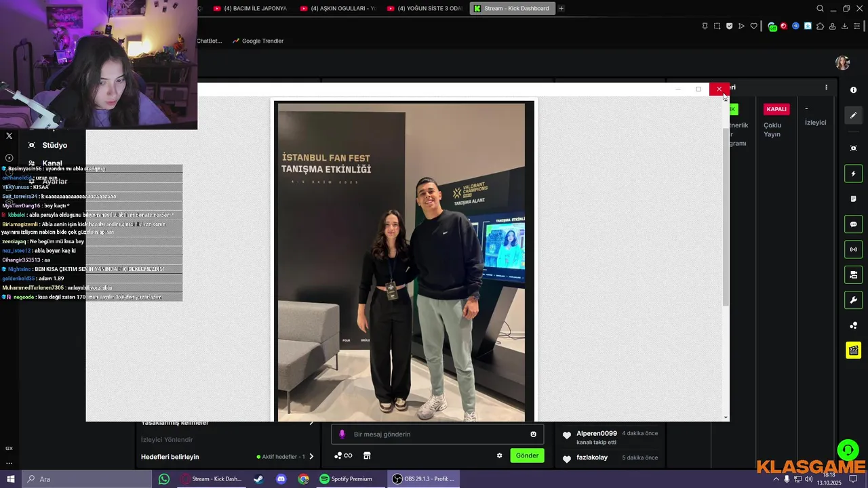The image size is (868, 488).
Task: Click the snapshot selection icon in browser toolbar
Action: pos(717,26)
